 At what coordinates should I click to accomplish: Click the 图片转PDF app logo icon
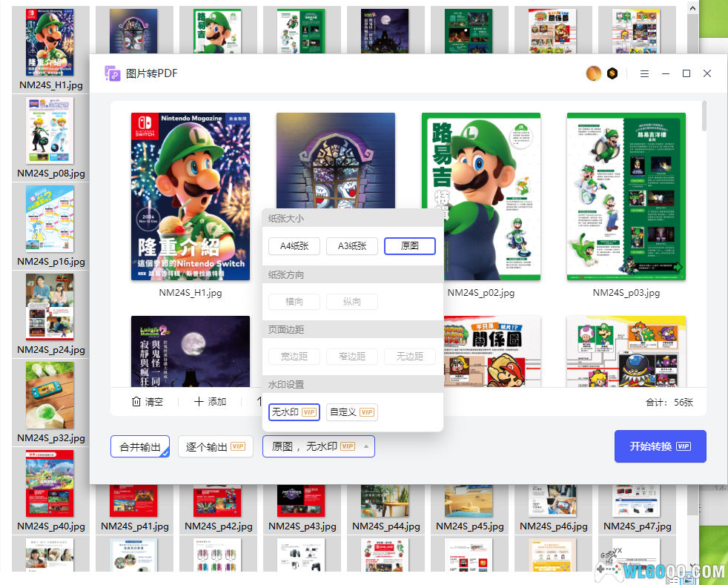(113, 73)
